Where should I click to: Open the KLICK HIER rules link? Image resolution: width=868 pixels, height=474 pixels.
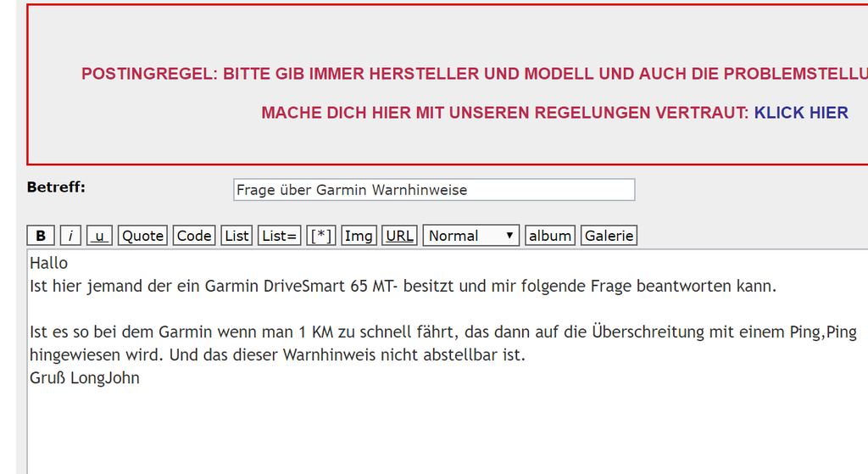801,113
